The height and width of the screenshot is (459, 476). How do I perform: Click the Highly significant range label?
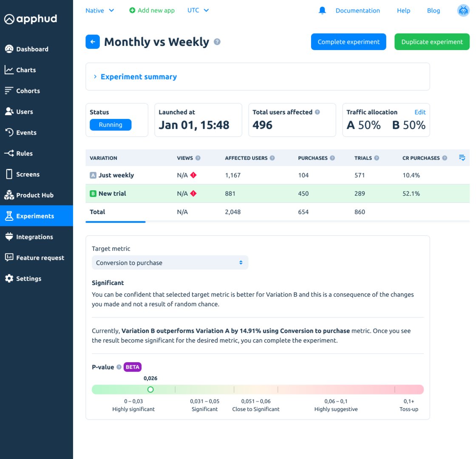[x=133, y=409]
